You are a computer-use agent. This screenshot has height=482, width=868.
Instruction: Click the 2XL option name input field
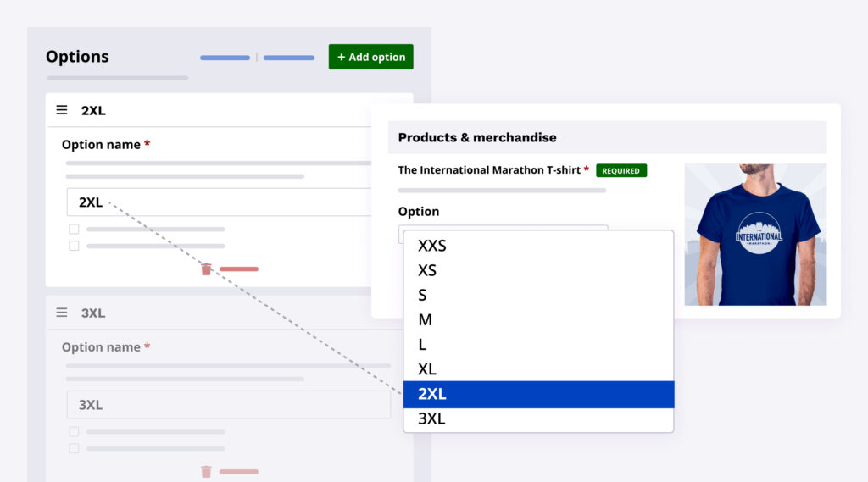(x=219, y=202)
